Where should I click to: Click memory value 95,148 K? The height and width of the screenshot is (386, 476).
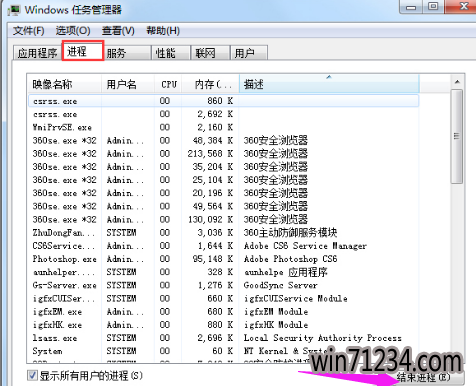(x=212, y=259)
